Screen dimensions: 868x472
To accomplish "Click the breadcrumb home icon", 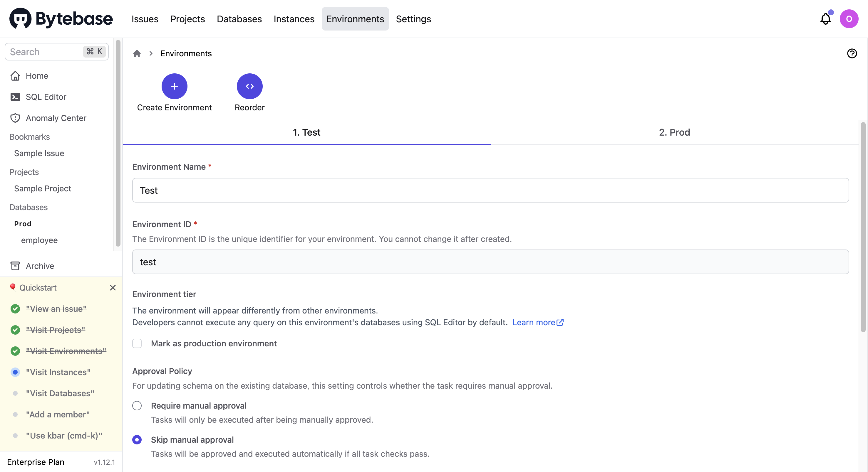I will (137, 53).
